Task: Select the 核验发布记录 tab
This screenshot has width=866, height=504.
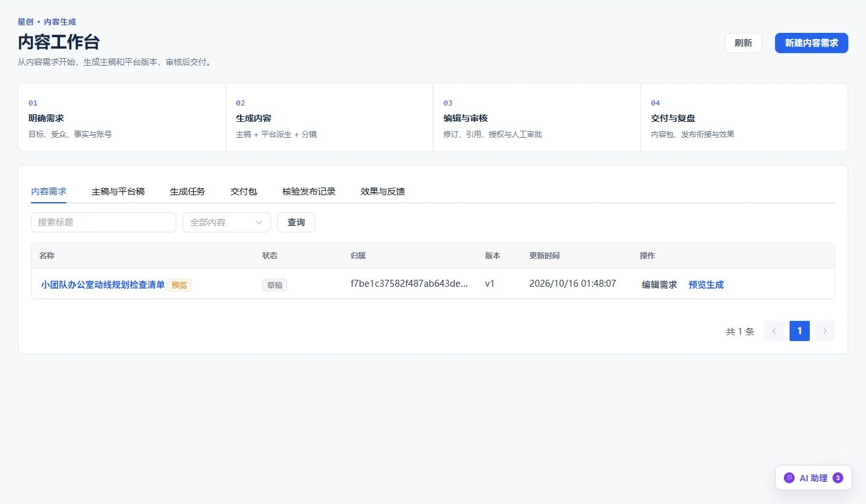Action: [309, 191]
